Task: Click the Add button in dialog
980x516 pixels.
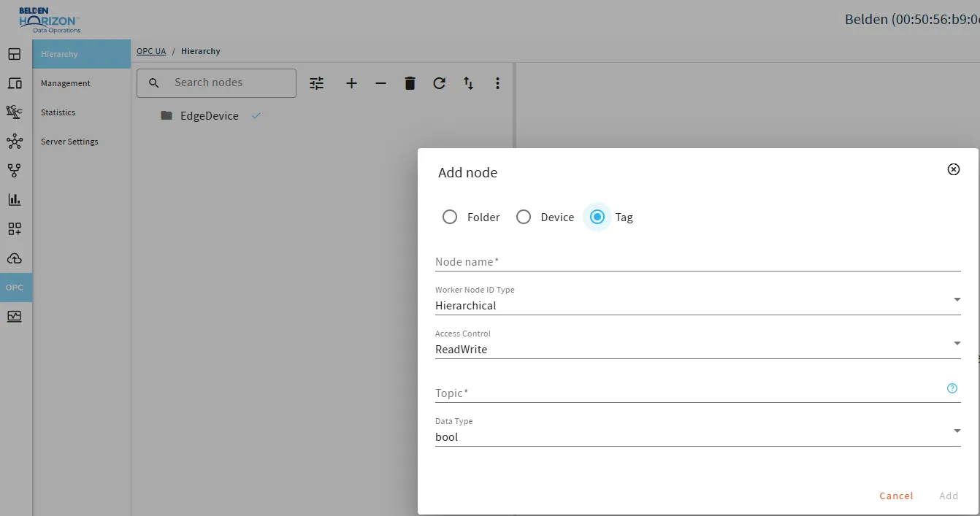Action: tap(949, 496)
